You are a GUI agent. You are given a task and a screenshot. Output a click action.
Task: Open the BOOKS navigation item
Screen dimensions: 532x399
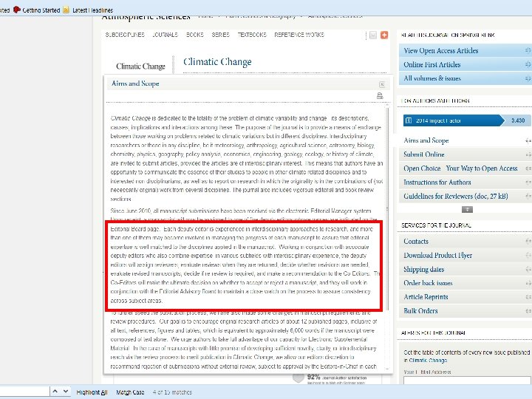pos(195,35)
